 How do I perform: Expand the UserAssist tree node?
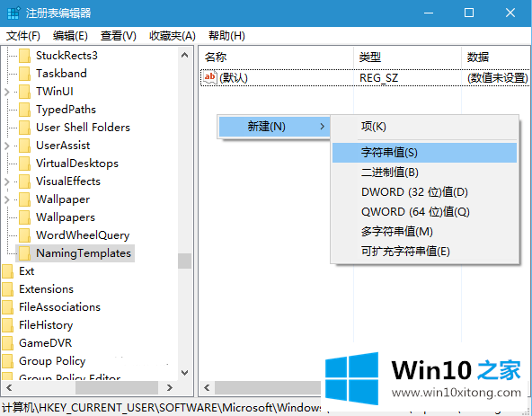pyautogui.click(x=7, y=146)
